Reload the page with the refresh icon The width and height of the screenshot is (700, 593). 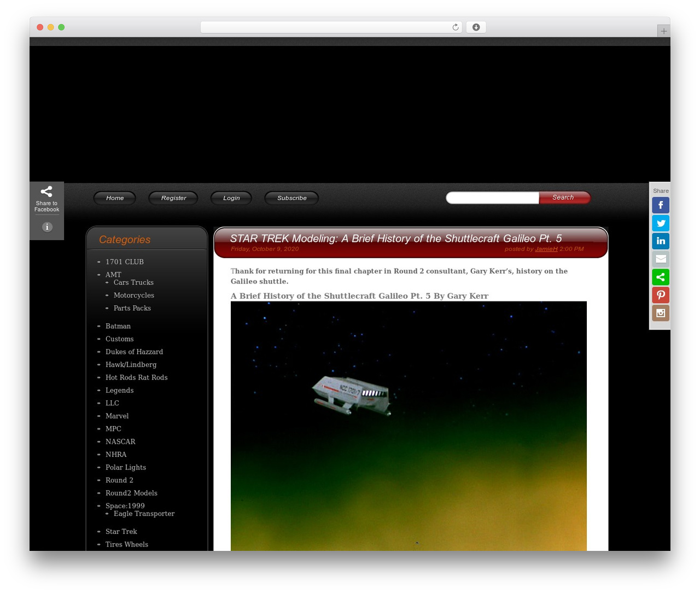click(x=456, y=27)
